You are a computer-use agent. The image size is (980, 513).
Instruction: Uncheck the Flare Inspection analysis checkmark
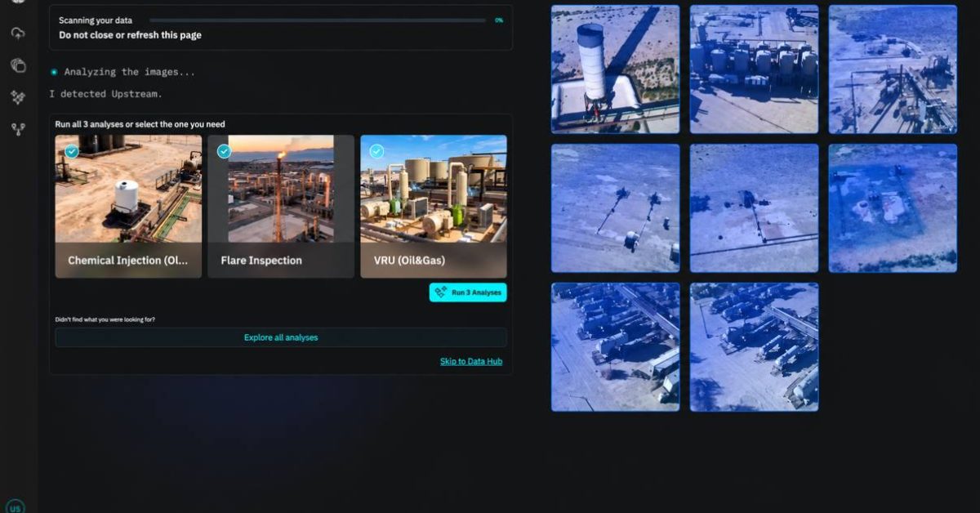click(224, 151)
